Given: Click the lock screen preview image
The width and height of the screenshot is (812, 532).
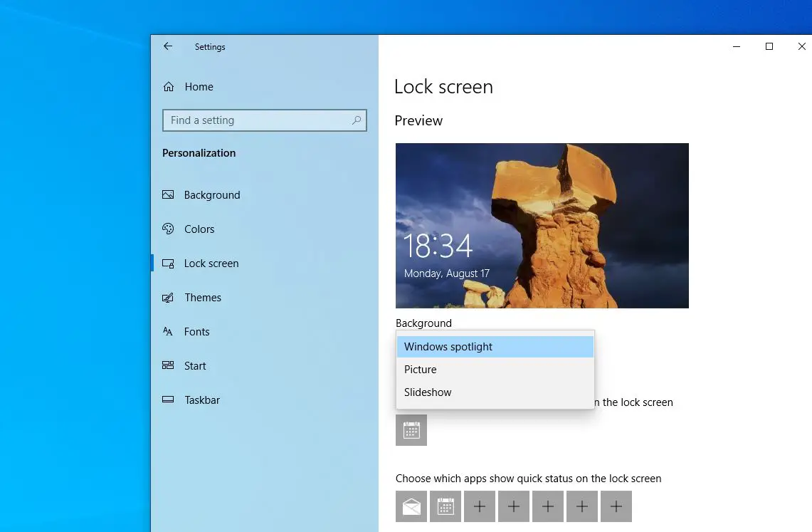Looking at the screenshot, I should coord(542,226).
